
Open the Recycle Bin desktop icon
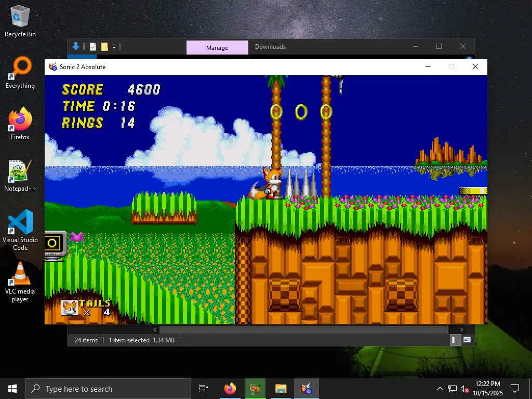click(20, 21)
